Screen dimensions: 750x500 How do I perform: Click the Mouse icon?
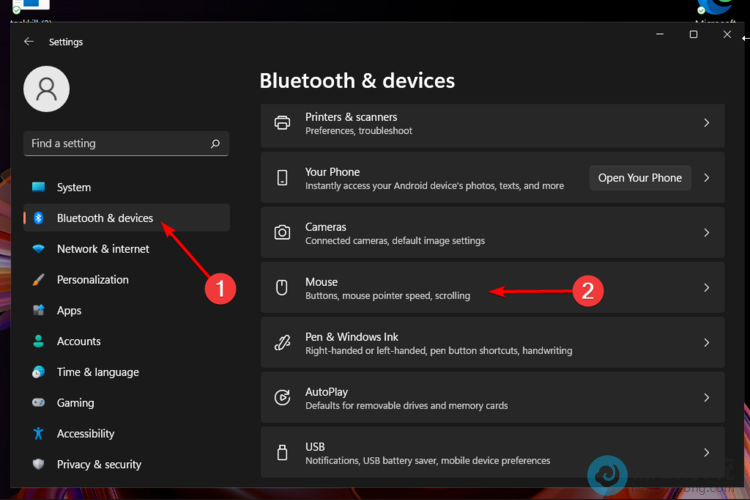click(x=282, y=288)
